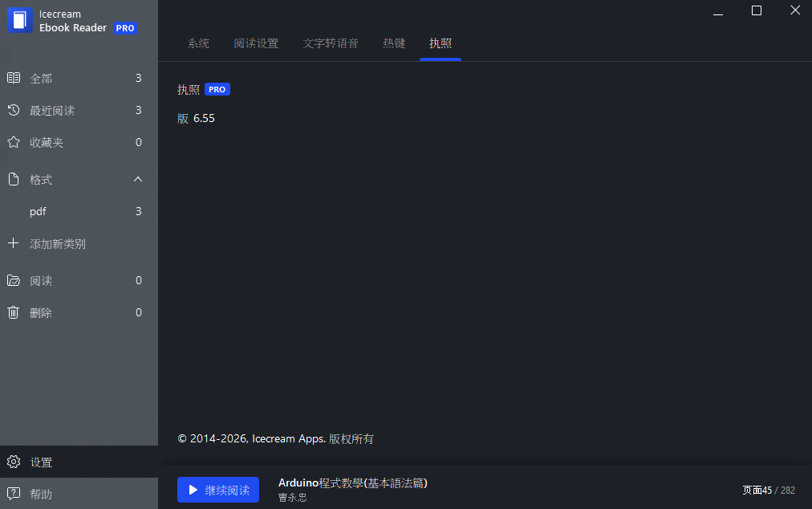812x509 pixels.
Task: Click the open-book icon beside 全部
Action: coord(14,78)
